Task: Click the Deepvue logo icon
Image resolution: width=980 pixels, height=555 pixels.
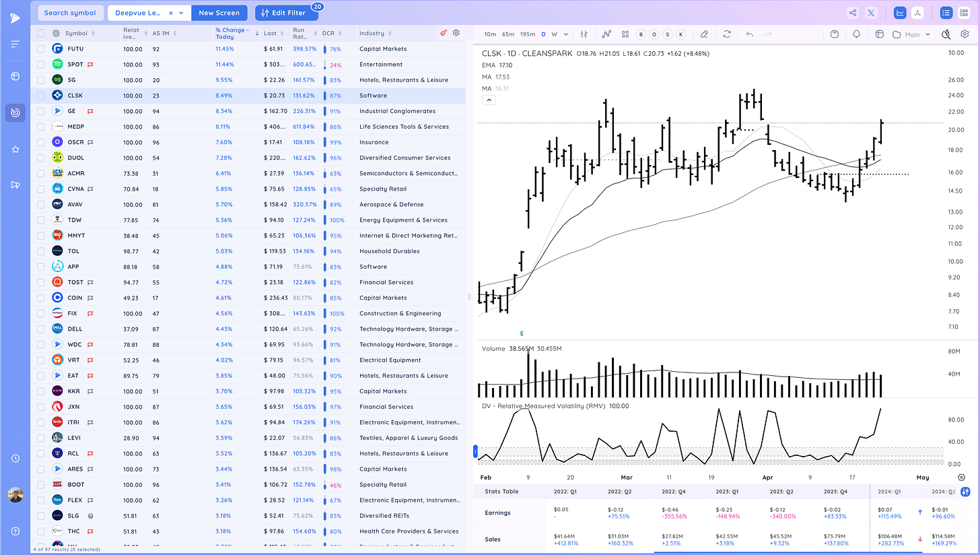Action: 15,18
